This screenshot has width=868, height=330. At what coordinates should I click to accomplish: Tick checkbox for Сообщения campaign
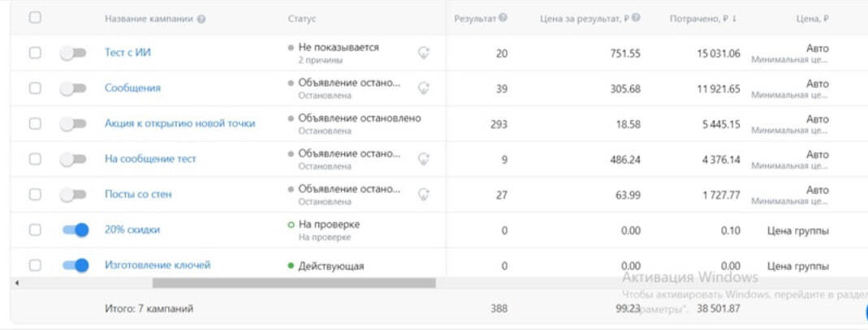(x=35, y=88)
